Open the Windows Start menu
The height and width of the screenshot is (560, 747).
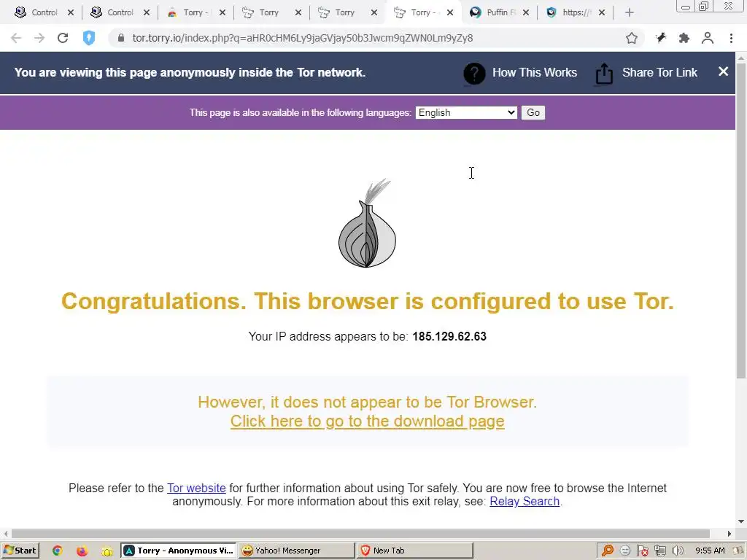(20, 551)
